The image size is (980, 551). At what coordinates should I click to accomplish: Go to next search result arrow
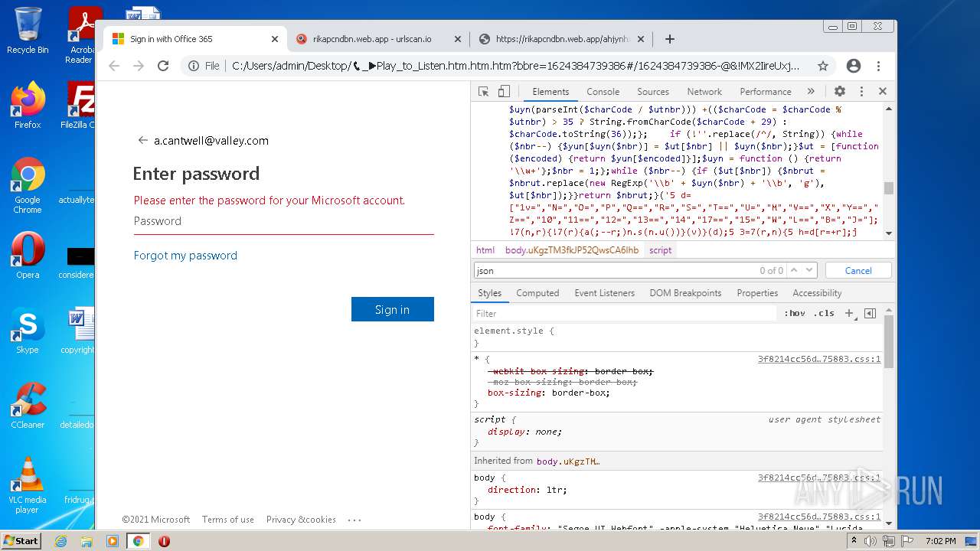click(809, 270)
